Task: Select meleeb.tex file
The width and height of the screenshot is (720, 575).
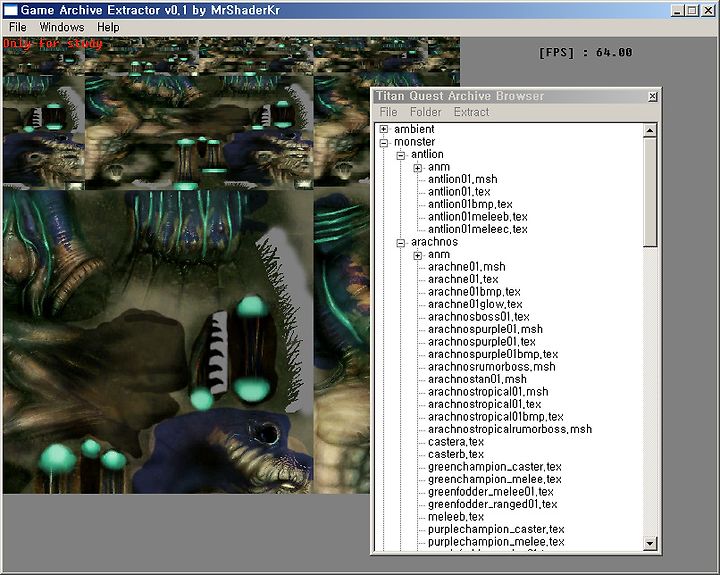Action: click(456, 517)
